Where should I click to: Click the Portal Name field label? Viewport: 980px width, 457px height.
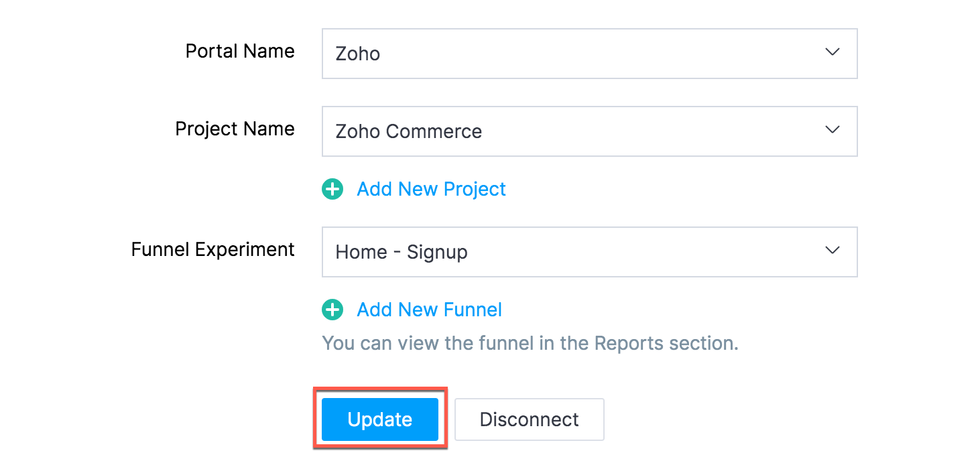pyautogui.click(x=240, y=52)
